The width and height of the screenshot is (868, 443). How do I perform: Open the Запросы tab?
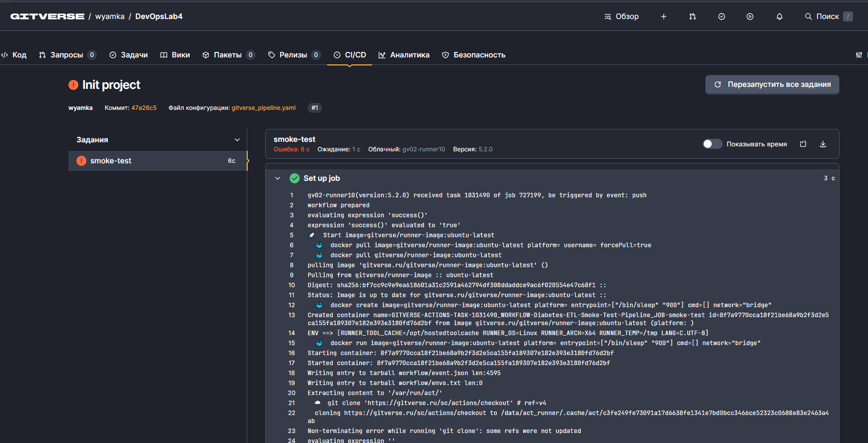(x=67, y=55)
